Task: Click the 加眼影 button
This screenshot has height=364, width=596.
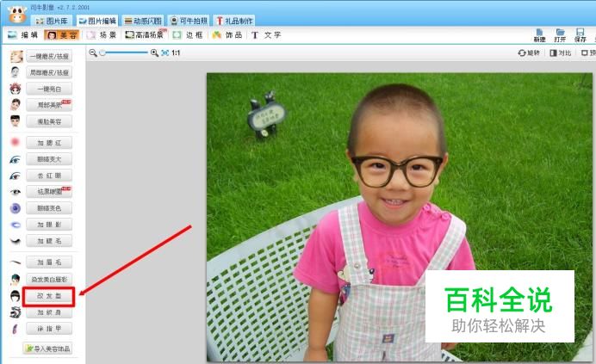Action: pyautogui.click(x=49, y=225)
